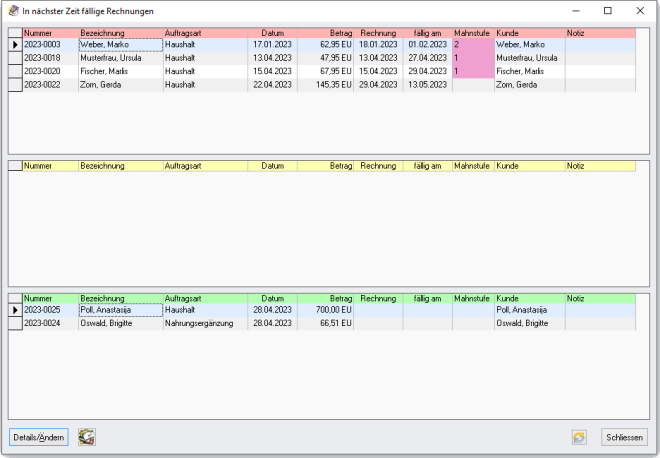Sort red table by Nummer column header
Viewport: 660px width, 458px height.
click(x=50, y=33)
